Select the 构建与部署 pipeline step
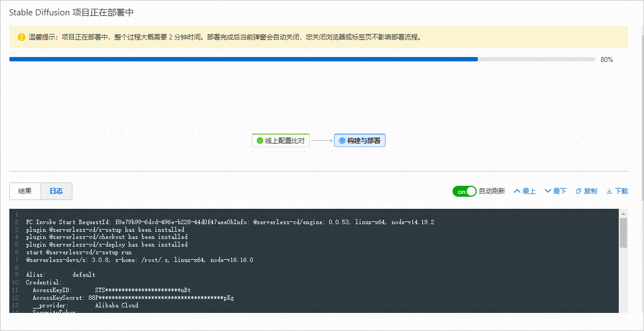The image size is (644, 331). coord(360,141)
